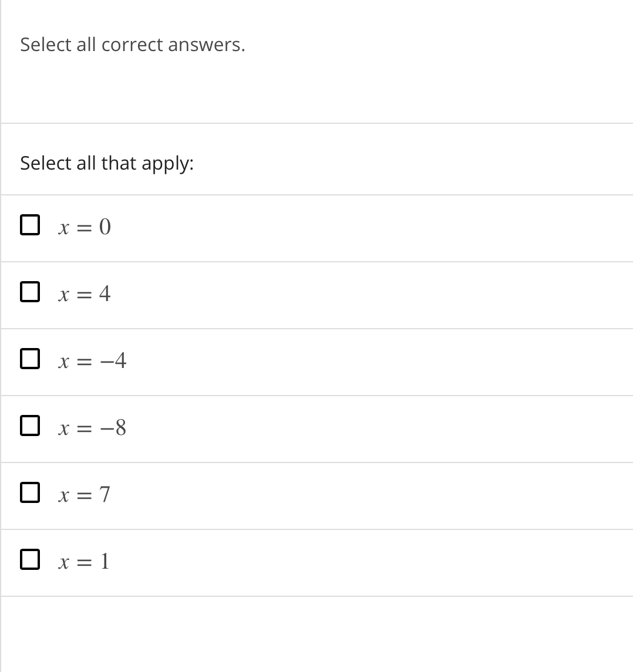This screenshot has height=672, width=633.
Task: Toggle the x = 1 checkbox
Action: point(29,560)
